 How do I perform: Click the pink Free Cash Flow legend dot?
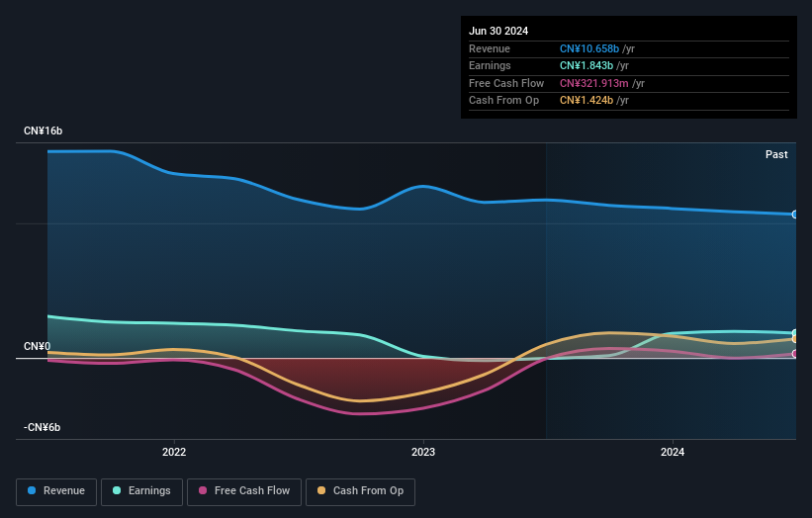click(x=203, y=490)
